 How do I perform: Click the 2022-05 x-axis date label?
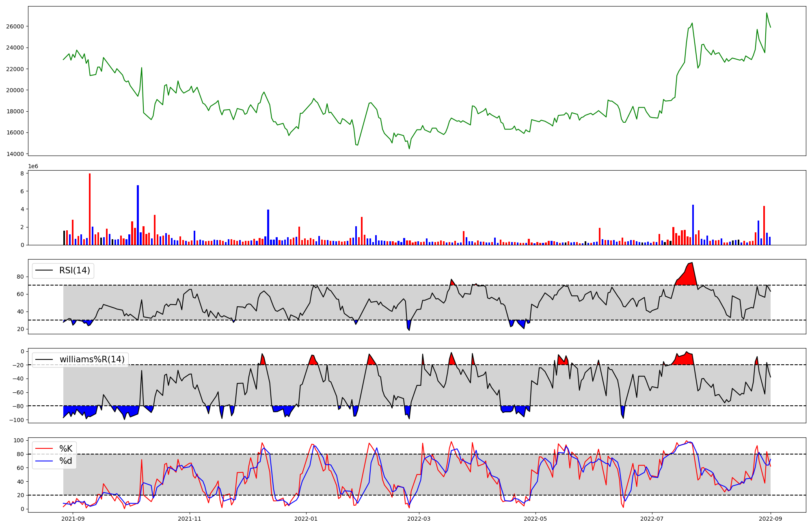[535, 518]
